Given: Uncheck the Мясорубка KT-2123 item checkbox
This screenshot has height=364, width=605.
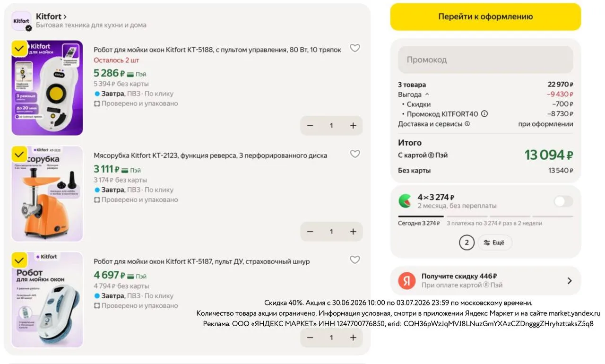Looking at the screenshot, I should click(x=19, y=154).
